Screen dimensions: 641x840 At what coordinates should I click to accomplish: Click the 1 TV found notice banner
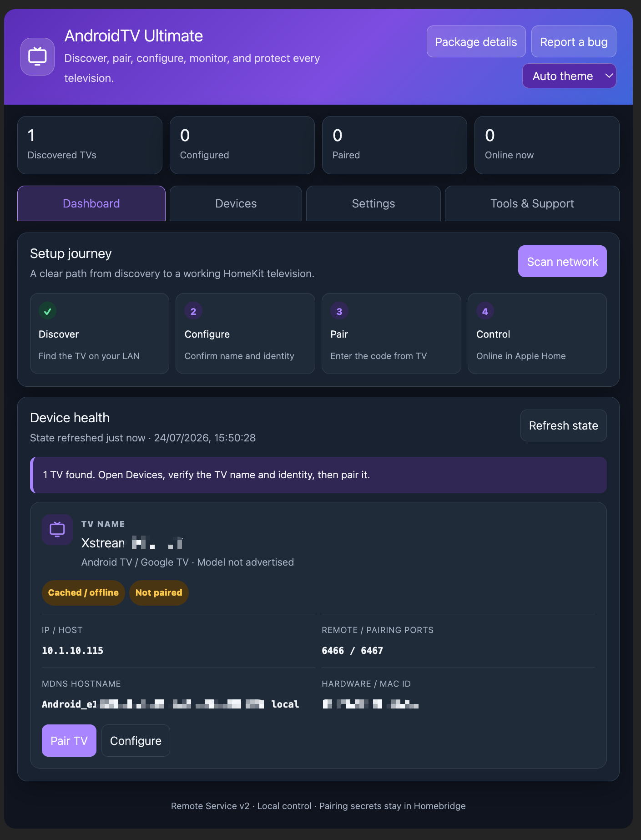pyautogui.click(x=318, y=475)
